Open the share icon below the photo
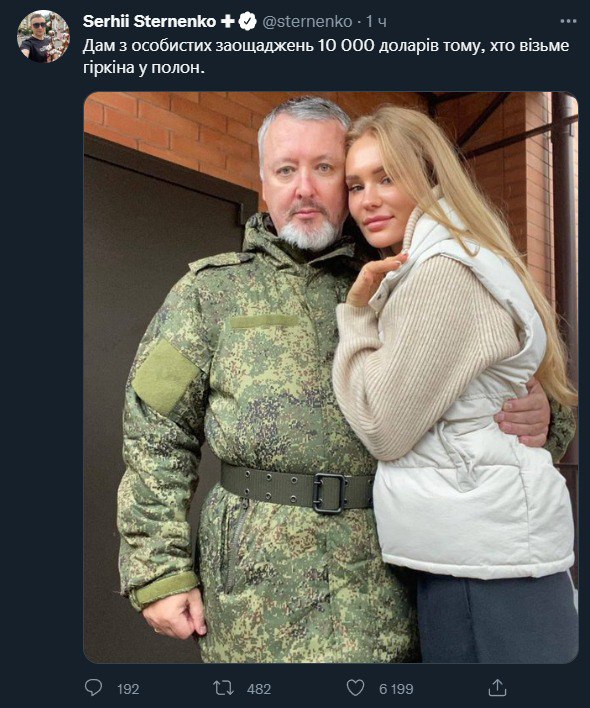 [497, 688]
